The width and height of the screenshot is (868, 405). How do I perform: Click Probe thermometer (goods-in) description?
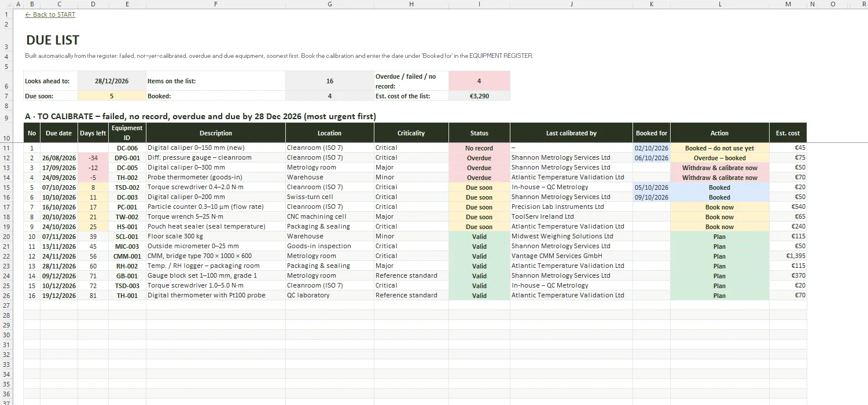pos(216,178)
